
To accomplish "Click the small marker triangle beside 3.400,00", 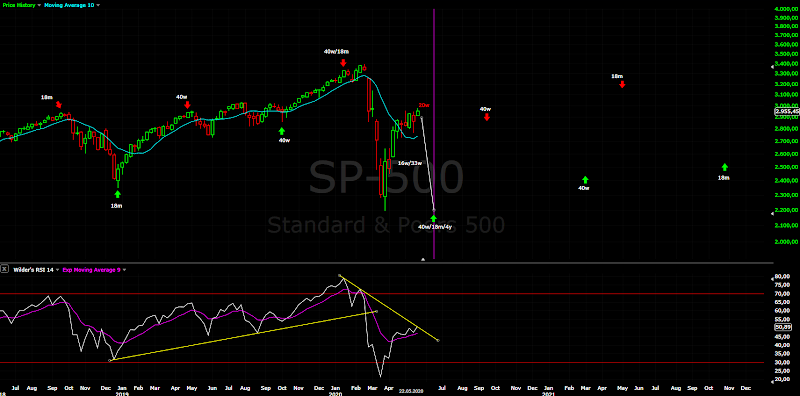I will click(772, 66).
